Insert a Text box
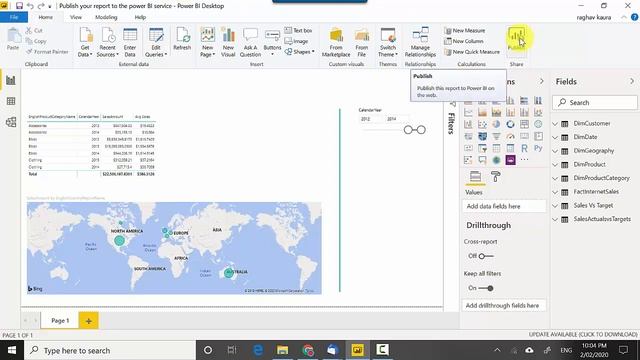 coord(298,31)
